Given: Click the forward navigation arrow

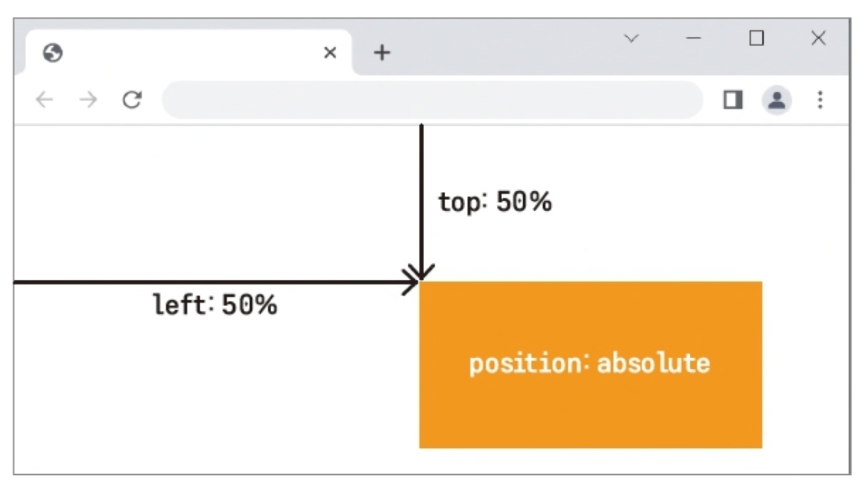Looking at the screenshot, I should 89,100.
